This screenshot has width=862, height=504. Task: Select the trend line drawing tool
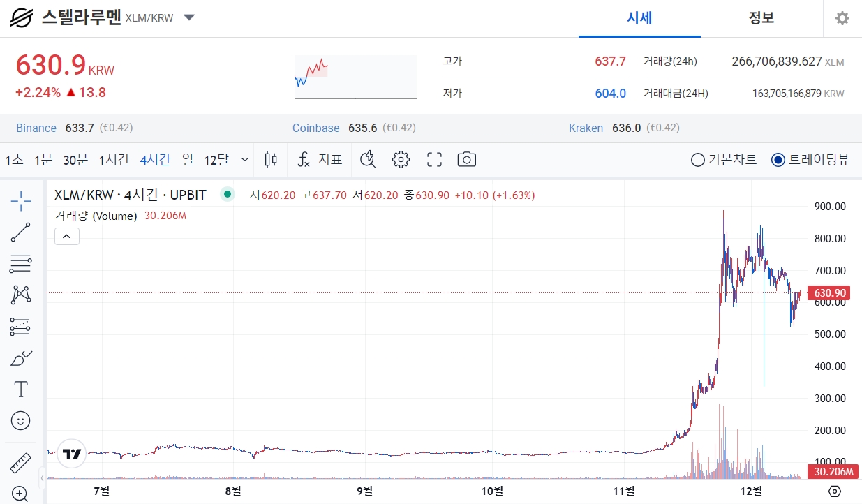point(21,232)
